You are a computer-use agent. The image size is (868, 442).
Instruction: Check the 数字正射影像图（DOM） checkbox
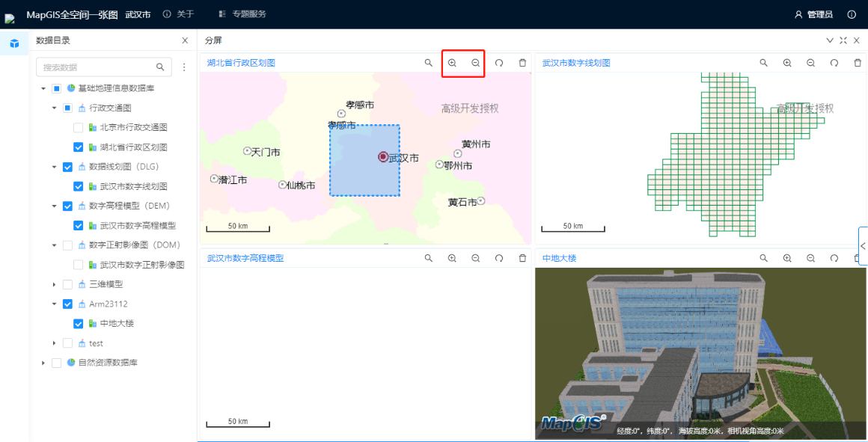click(67, 245)
